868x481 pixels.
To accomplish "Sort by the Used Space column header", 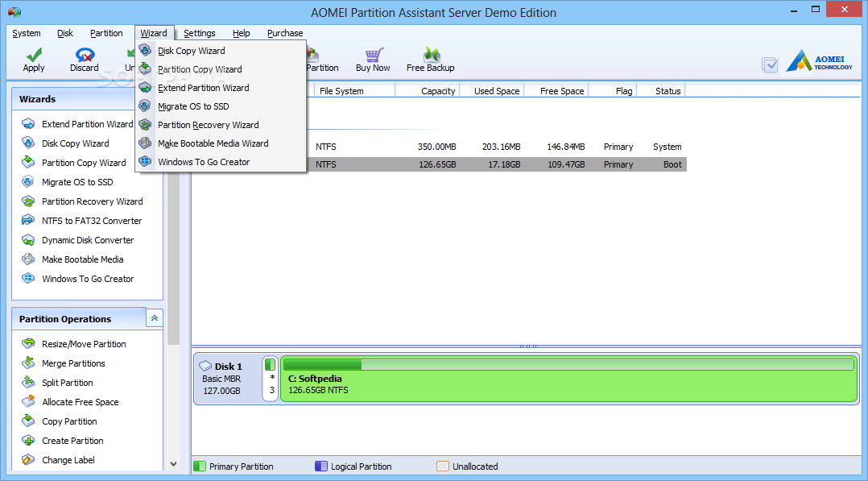I will pyautogui.click(x=491, y=90).
